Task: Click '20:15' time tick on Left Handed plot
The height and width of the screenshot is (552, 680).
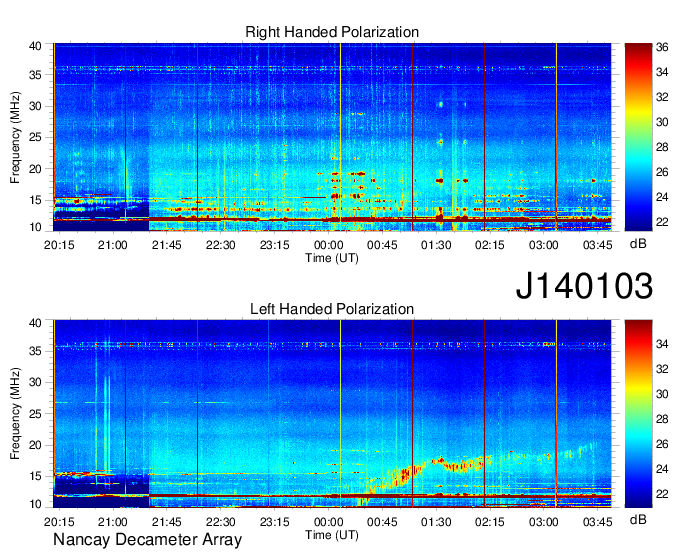Action: (x=59, y=522)
